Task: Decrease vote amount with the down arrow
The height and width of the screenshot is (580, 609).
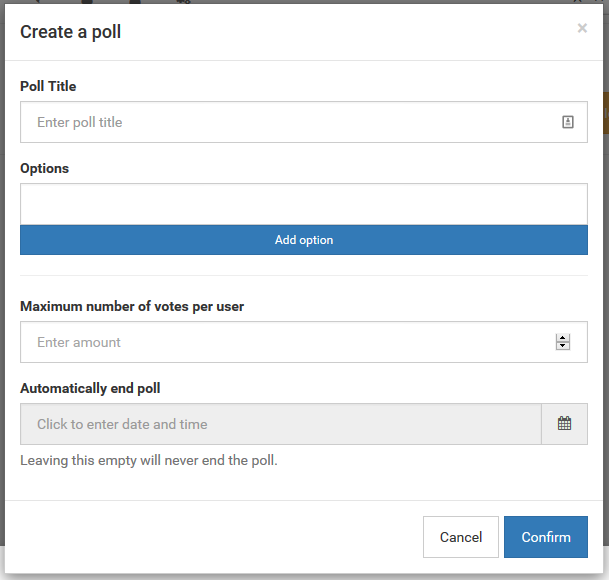Action: click(x=563, y=346)
